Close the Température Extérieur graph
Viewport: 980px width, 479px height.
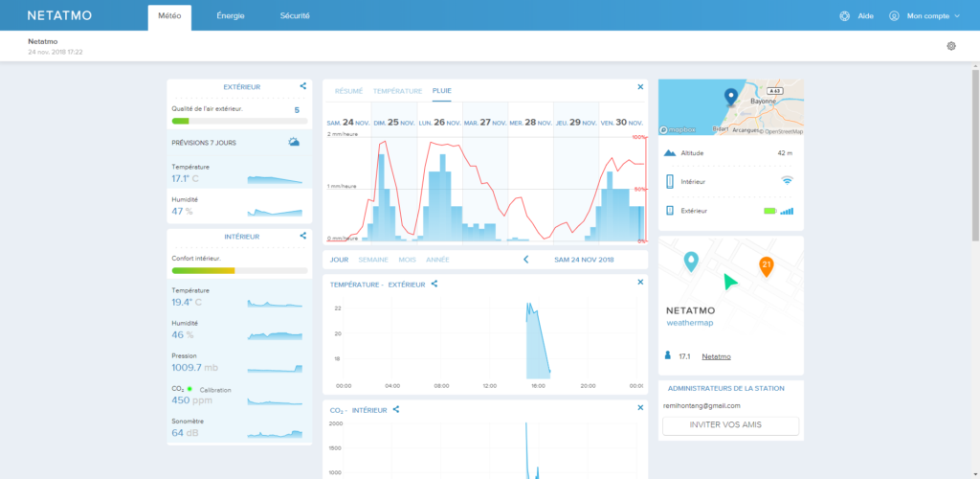click(640, 283)
